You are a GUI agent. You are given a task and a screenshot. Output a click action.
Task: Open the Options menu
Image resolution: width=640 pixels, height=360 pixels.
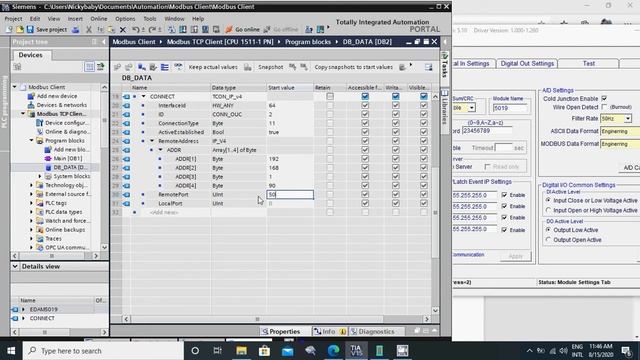point(125,19)
